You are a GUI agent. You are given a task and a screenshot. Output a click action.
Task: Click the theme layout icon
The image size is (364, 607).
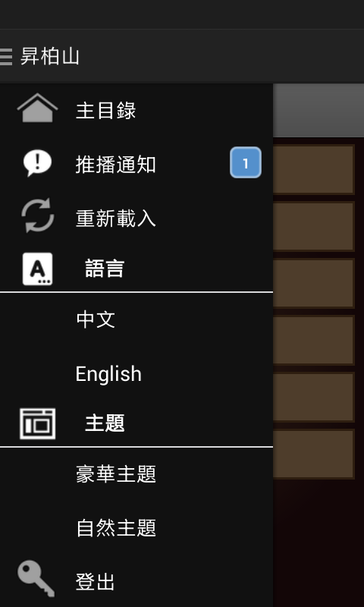[37, 423]
